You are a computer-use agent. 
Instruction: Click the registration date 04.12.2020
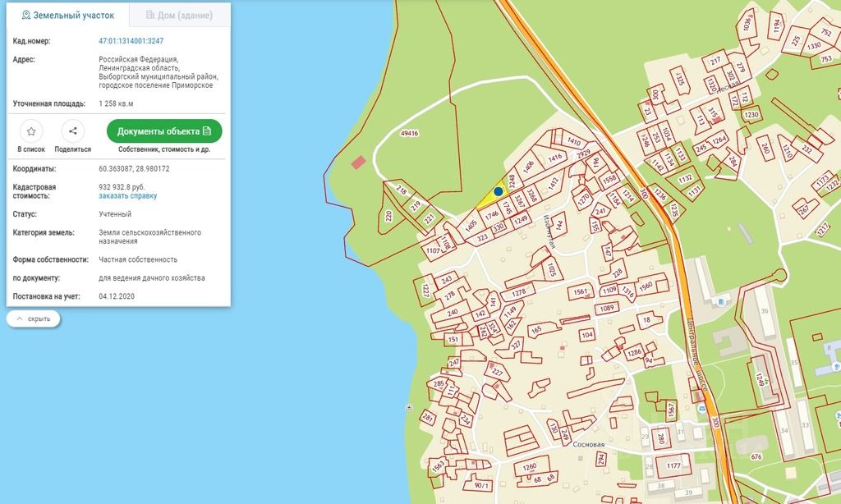click(x=117, y=296)
